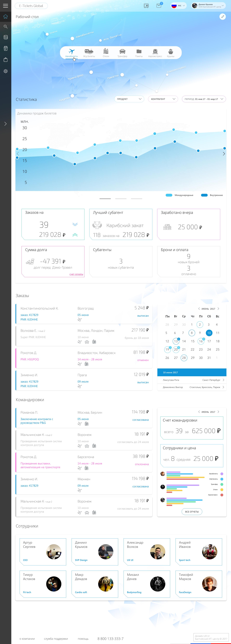Open the счет-оплаты link
This screenshot has width=231, height=644.
[x=76, y=274]
